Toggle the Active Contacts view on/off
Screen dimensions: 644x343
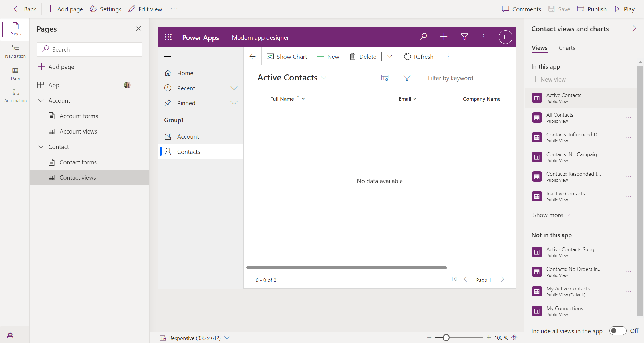629,98
